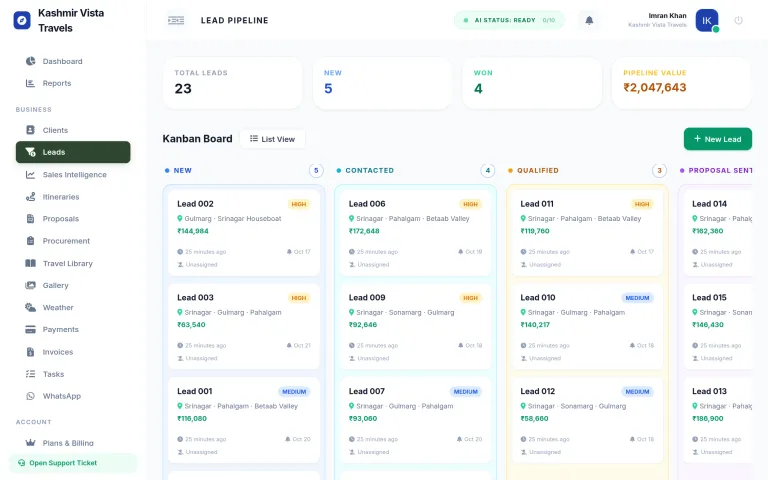The width and height of the screenshot is (768, 480).
Task: Open the Lead 012 card title
Action: (x=538, y=391)
